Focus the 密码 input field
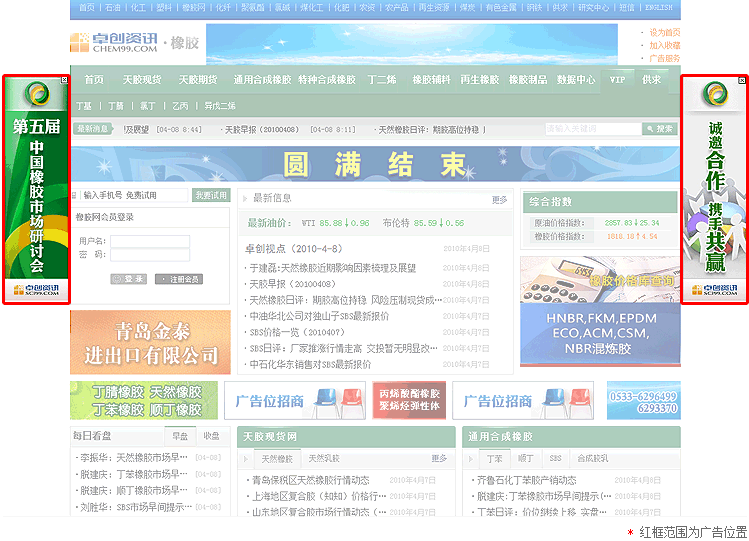The image size is (749, 541). point(150,255)
